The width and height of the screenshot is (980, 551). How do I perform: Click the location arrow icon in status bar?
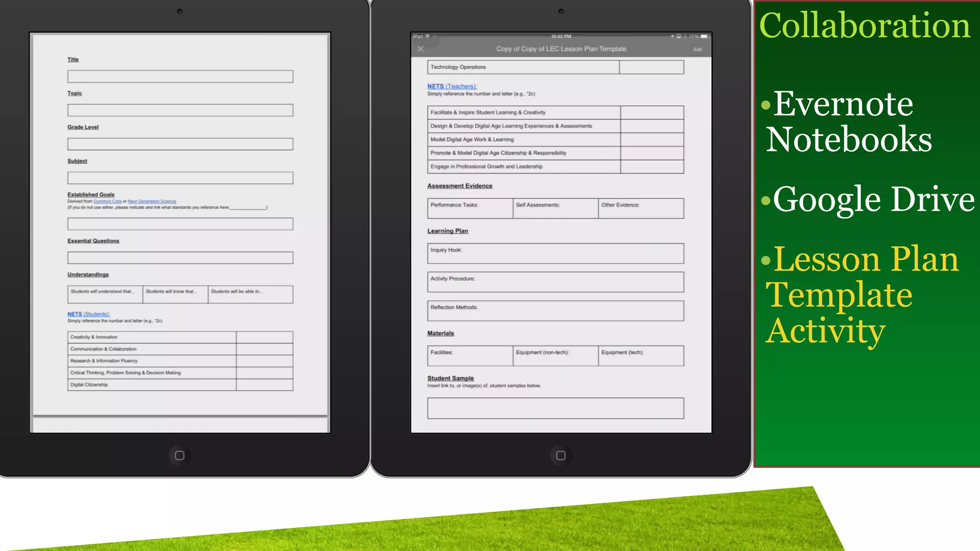click(672, 36)
